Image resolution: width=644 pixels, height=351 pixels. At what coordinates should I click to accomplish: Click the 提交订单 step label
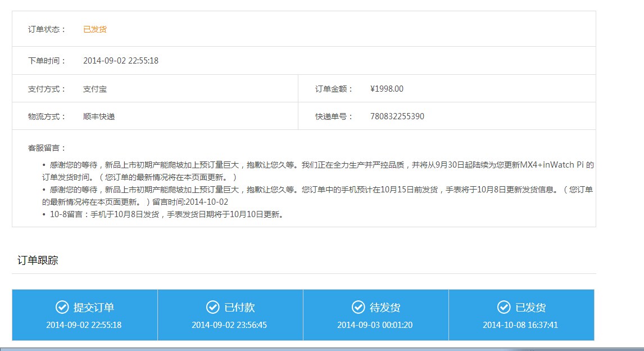(94, 308)
